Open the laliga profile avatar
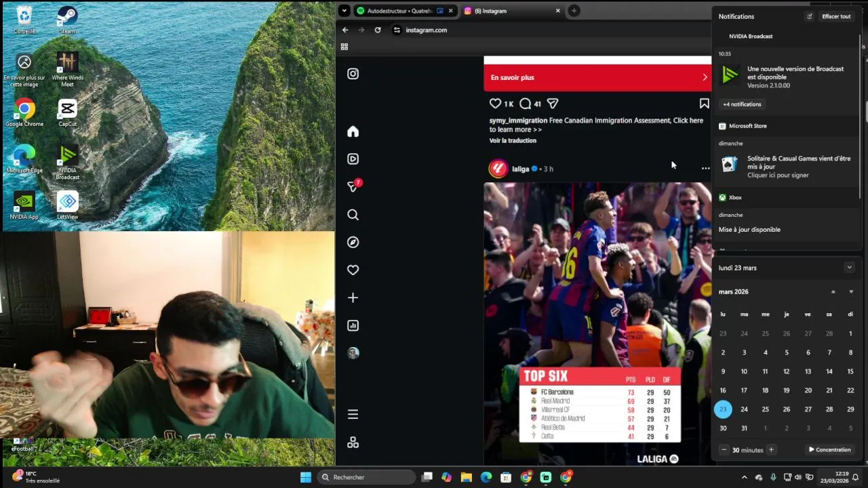This screenshot has height=488, width=868. click(x=498, y=168)
